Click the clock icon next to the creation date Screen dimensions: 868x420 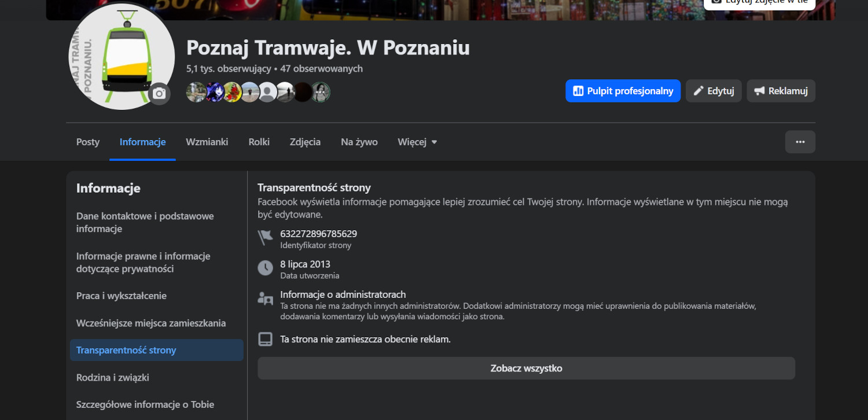(x=265, y=268)
